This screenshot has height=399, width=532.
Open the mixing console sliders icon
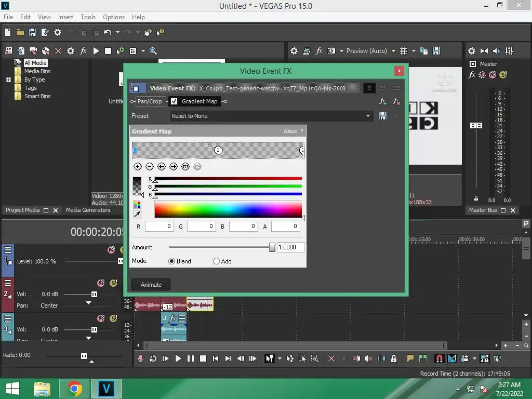point(509,51)
